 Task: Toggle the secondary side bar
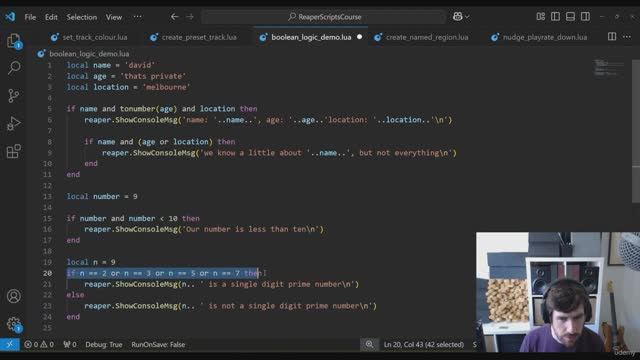tap(585, 16)
